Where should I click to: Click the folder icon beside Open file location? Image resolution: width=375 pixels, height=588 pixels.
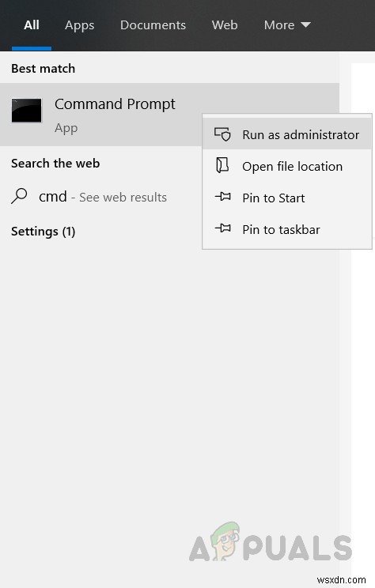click(222, 165)
